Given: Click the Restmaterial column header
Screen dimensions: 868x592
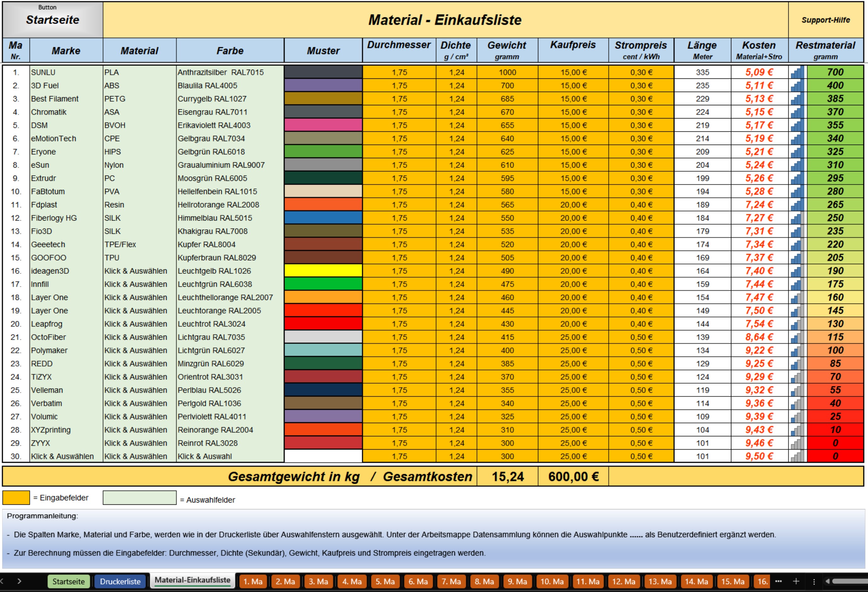Looking at the screenshot, I should point(825,50).
